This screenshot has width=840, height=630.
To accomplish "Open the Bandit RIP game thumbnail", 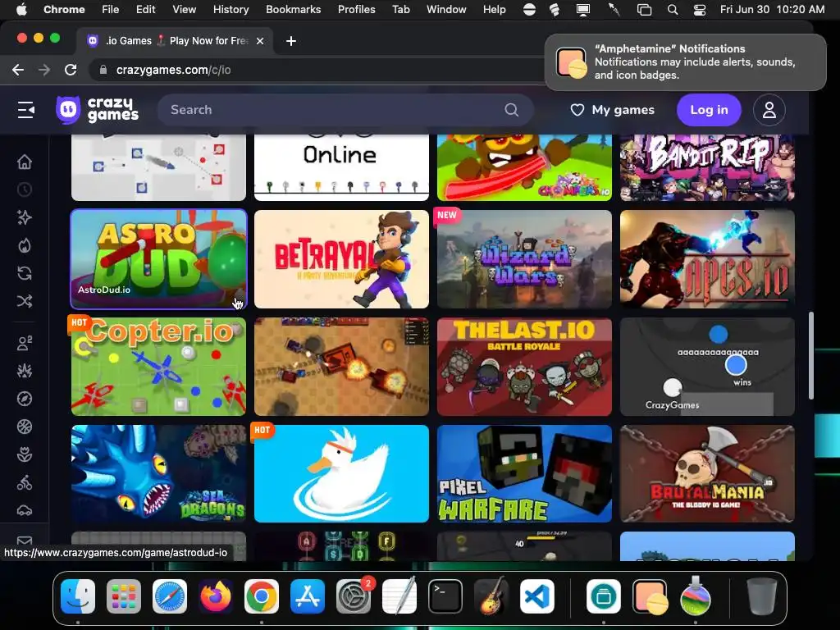I will coord(707,167).
